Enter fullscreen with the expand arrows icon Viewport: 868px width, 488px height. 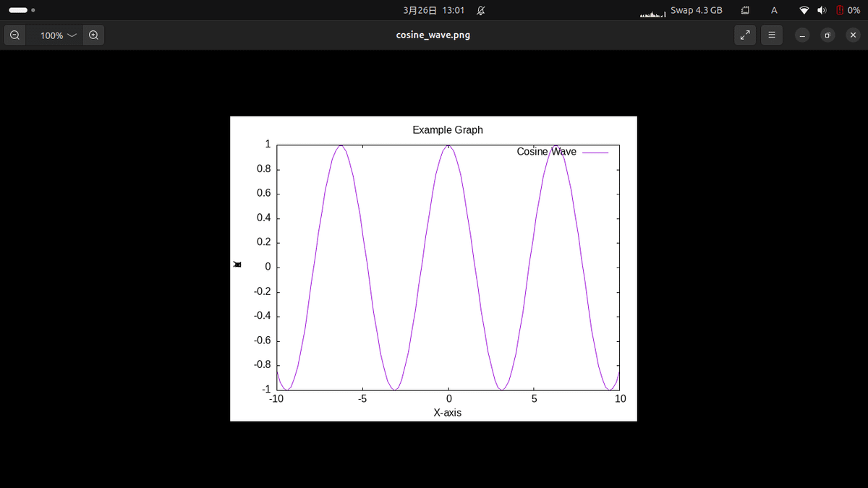[745, 35]
